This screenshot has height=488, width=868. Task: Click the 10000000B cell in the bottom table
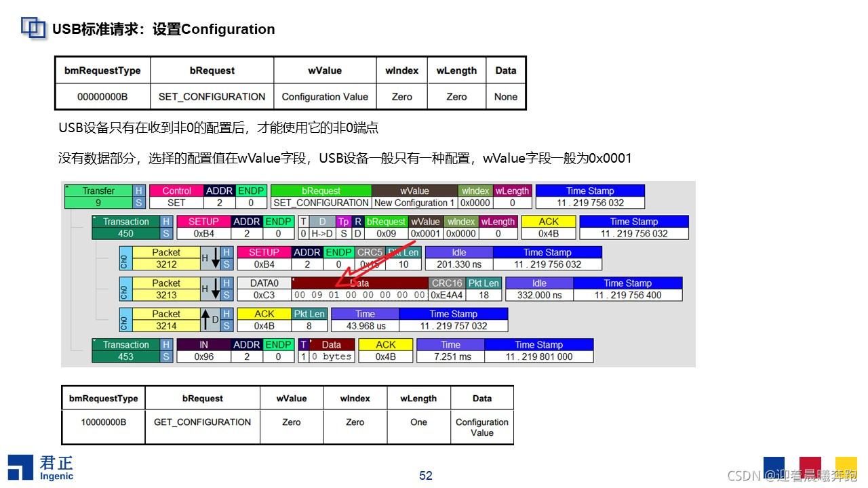pos(104,426)
